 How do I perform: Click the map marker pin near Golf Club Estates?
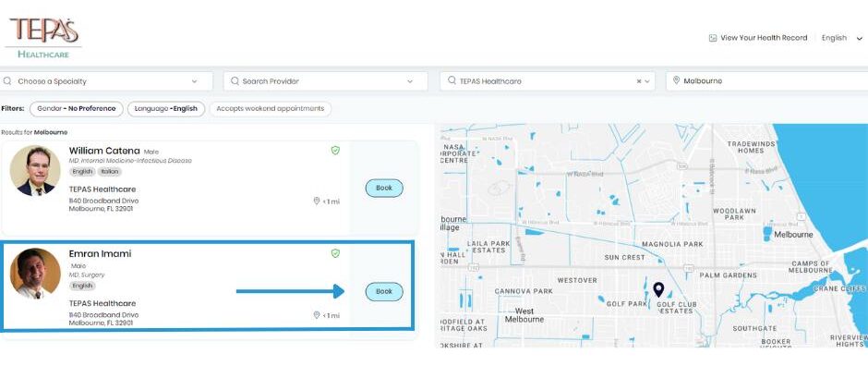point(658,289)
